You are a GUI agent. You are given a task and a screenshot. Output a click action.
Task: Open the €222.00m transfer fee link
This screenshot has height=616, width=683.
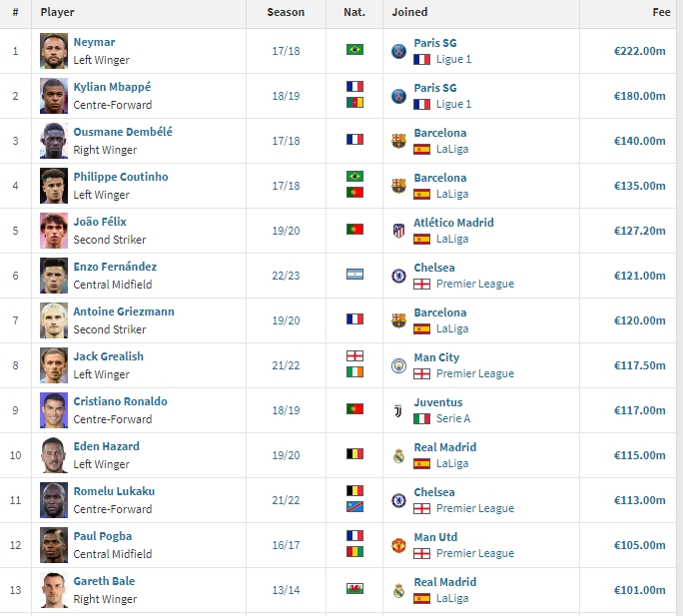(639, 51)
